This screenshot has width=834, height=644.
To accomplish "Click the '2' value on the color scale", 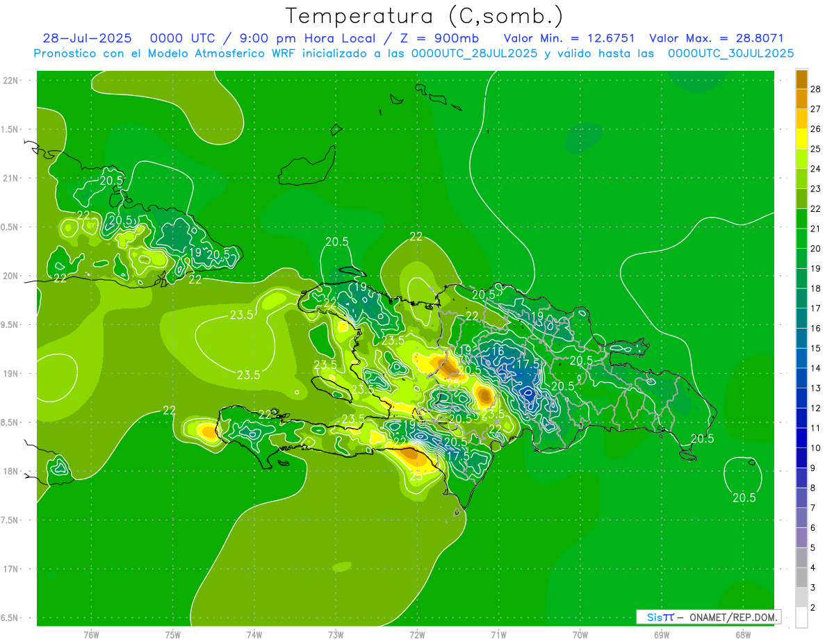I will point(814,608).
